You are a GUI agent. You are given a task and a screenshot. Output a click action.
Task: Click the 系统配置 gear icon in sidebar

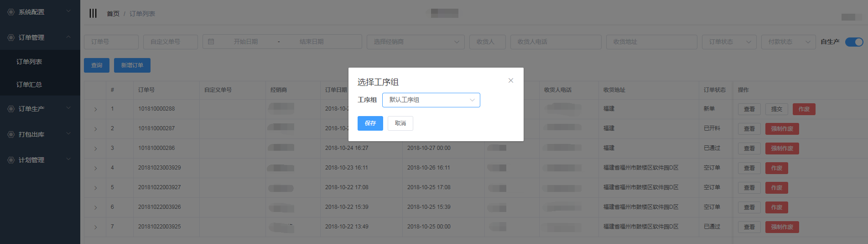pyautogui.click(x=11, y=12)
